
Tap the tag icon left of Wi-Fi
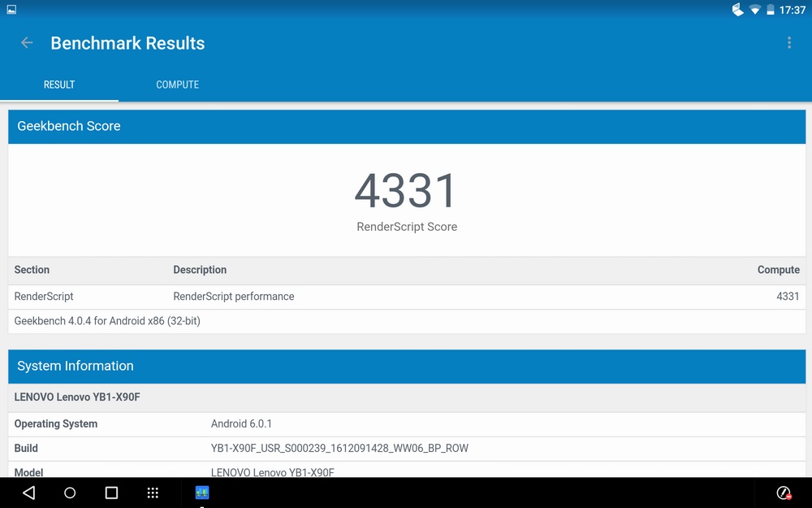coord(737,10)
